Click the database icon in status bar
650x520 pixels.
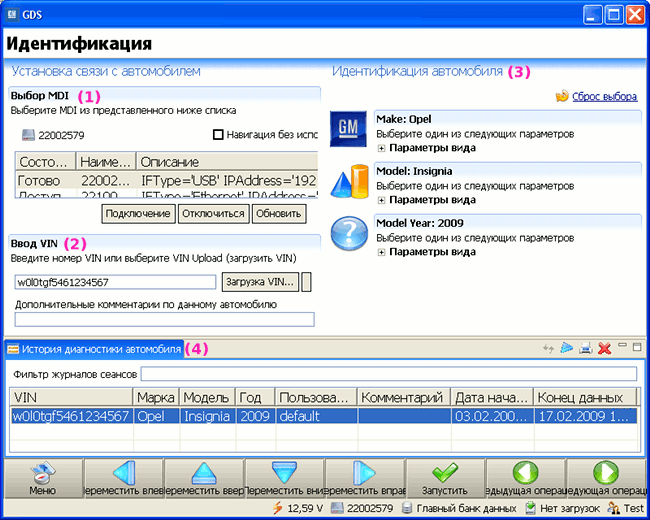(x=407, y=508)
